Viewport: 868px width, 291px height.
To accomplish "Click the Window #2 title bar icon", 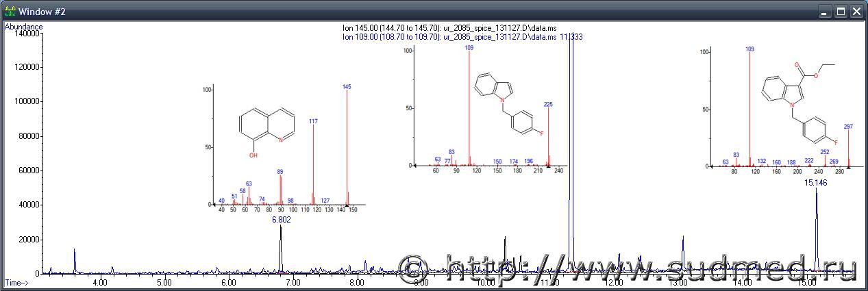I will click(x=10, y=12).
